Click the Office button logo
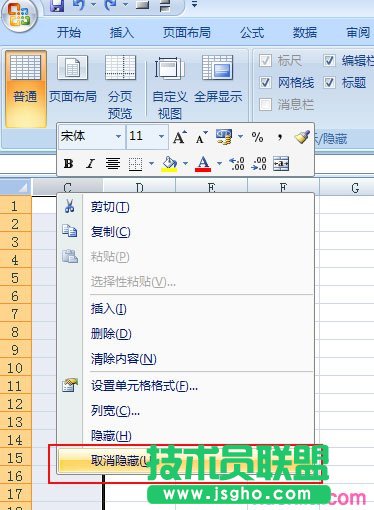Viewport: 374px width, 510px height. pos(18,15)
